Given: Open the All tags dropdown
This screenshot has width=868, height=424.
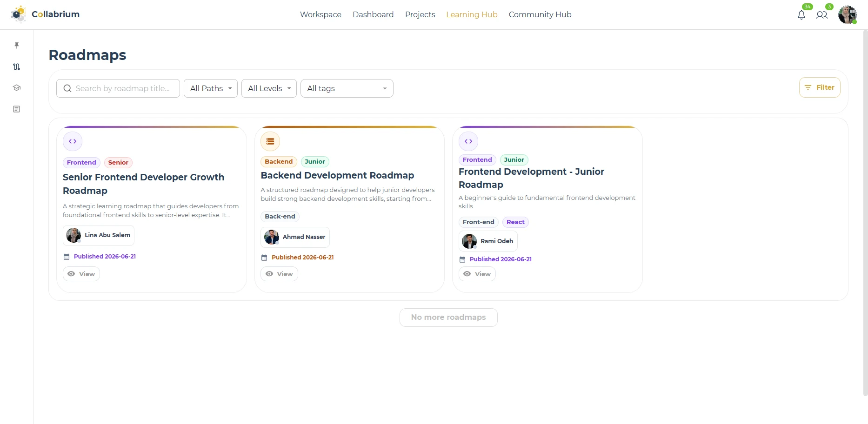Looking at the screenshot, I should [x=347, y=88].
